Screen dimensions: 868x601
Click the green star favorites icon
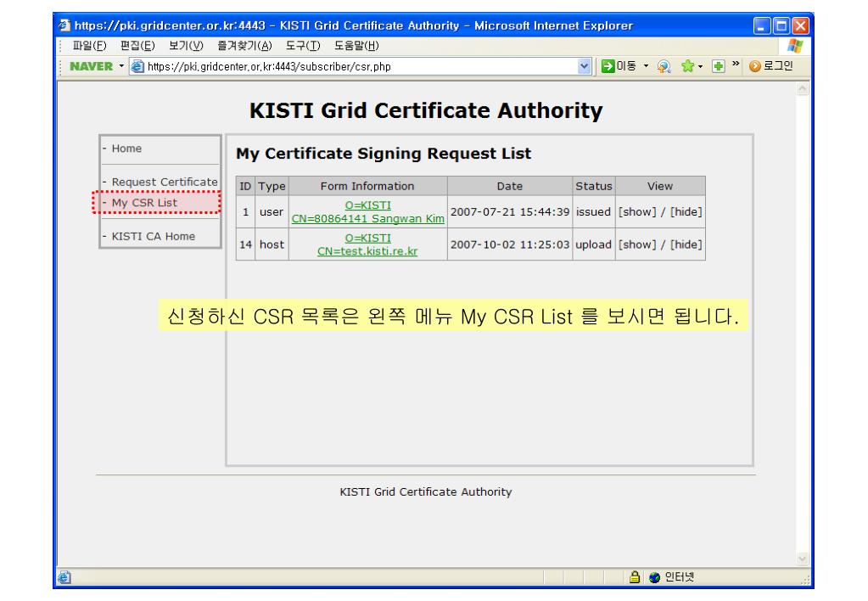tap(687, 66)
